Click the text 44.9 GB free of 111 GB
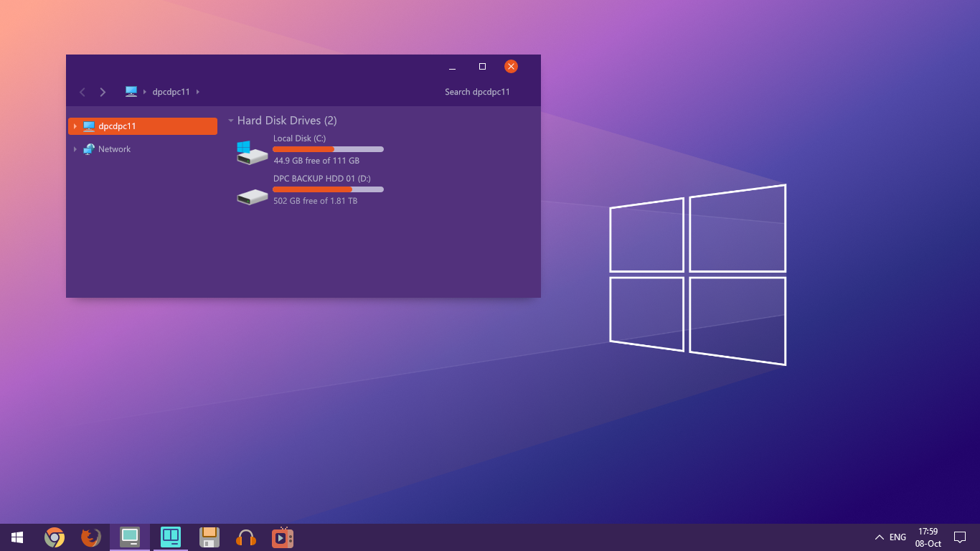980x551 pixels. (x=316, y=161)
